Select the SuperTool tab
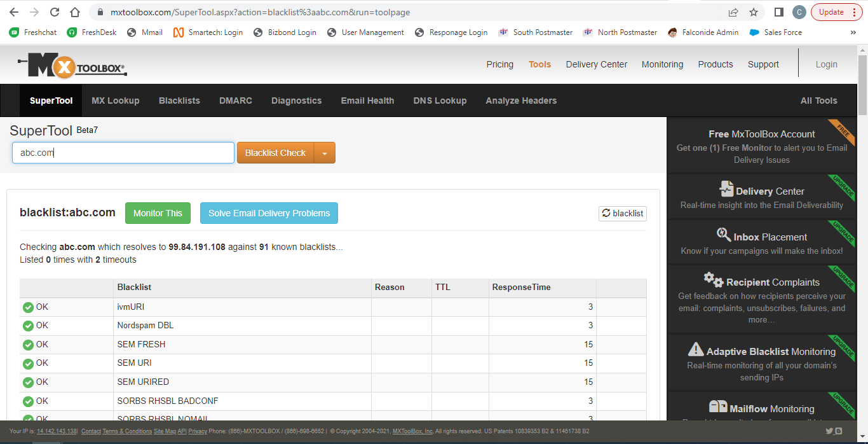This screenshot has height=444, width=868. tap(51, 101)
